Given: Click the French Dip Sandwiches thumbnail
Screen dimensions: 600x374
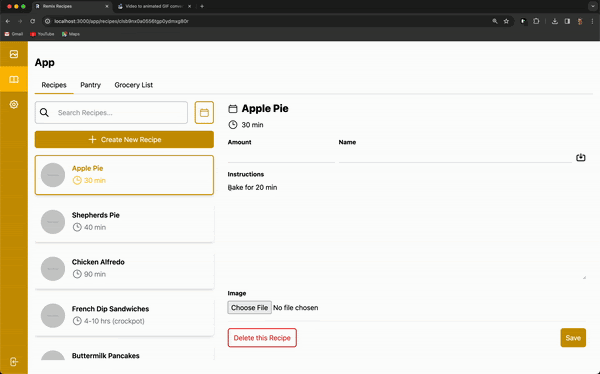Looking at the screenshot, I should click(53, 315).
